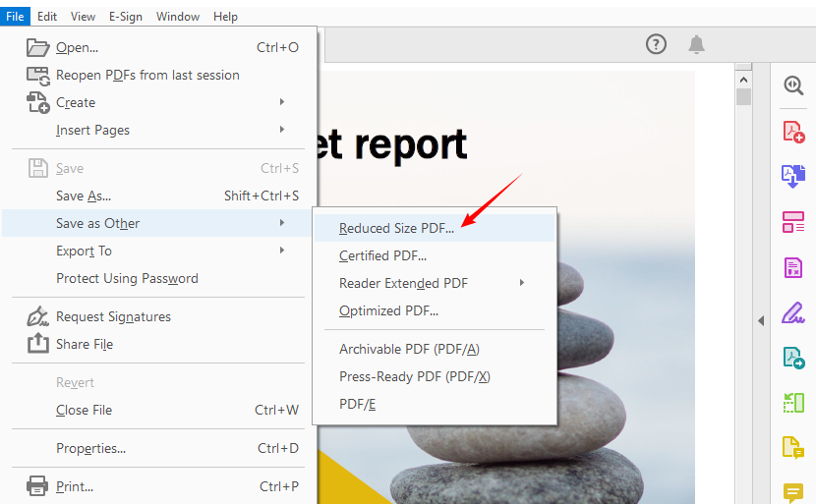Open the search/zoom magnifier tool
This screenshot has height=504, width=816.
793,85
